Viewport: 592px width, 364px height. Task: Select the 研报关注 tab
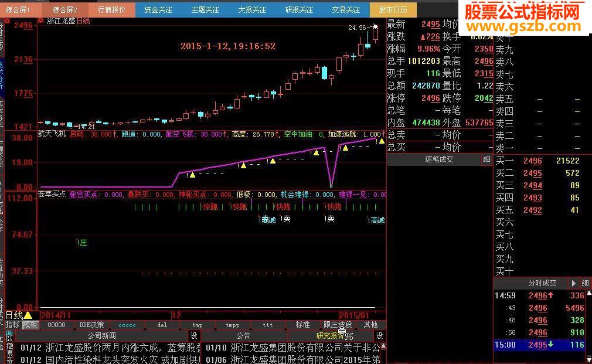(x=299, y=9)
